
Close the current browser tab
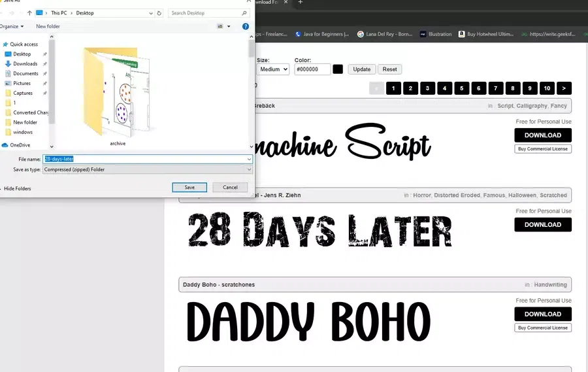click(286, 2)
